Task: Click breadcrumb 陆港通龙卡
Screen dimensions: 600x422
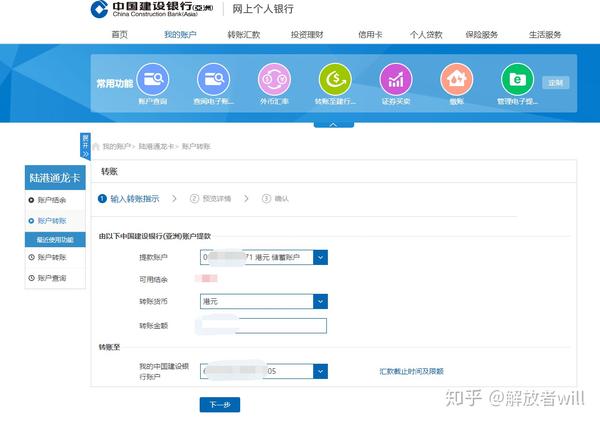Action: 156,147
